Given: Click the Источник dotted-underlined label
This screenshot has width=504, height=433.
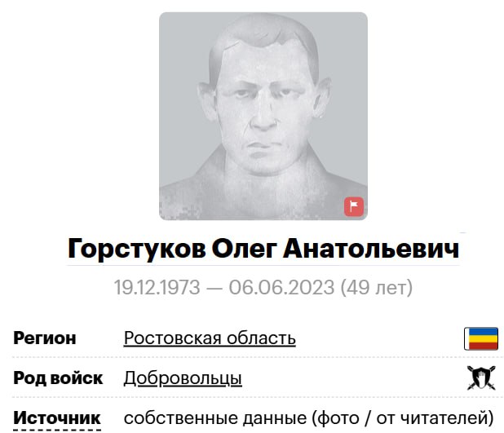Looking at the screenshot, I should [x=57, y=418].
